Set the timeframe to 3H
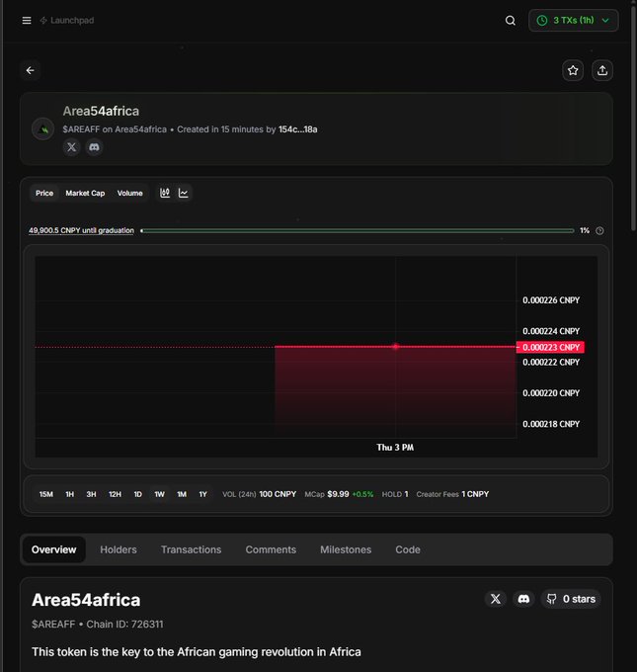The height and width of the screenshot is (672, 637). click(x=91, y=494)
